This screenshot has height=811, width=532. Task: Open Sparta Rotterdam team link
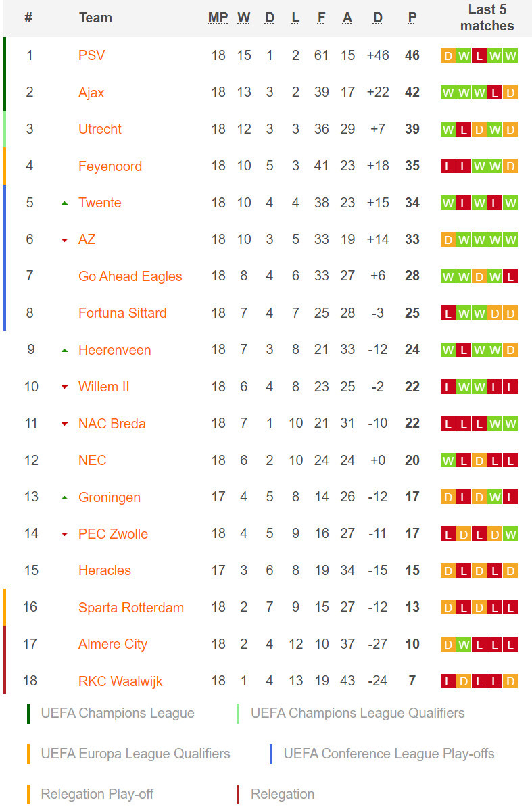click(x=131, y=608)
